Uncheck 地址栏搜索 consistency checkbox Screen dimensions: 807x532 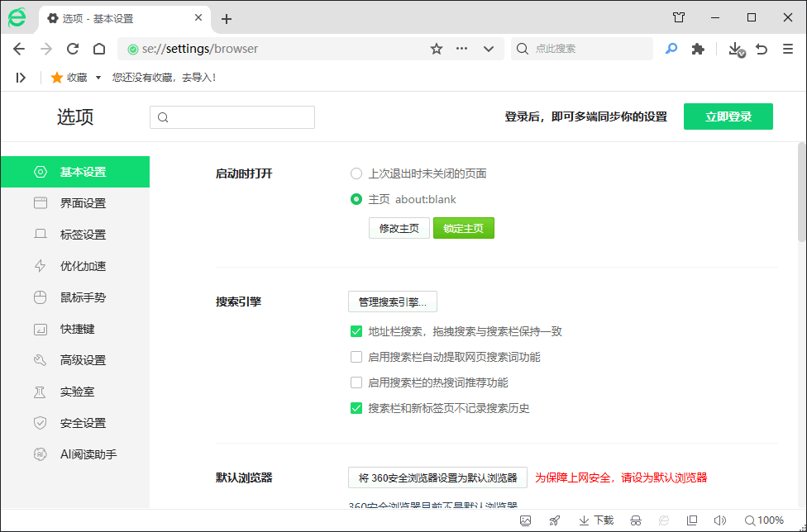pyautogui.click(x=356, y=331)
